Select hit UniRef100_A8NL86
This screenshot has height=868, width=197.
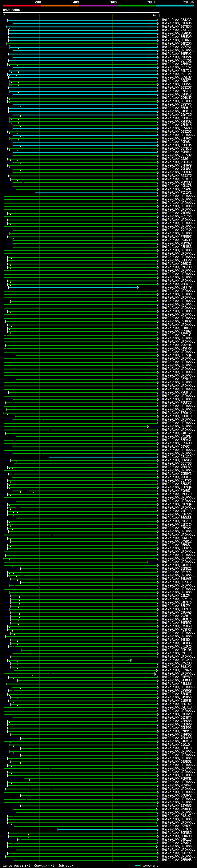pos(177,684)
